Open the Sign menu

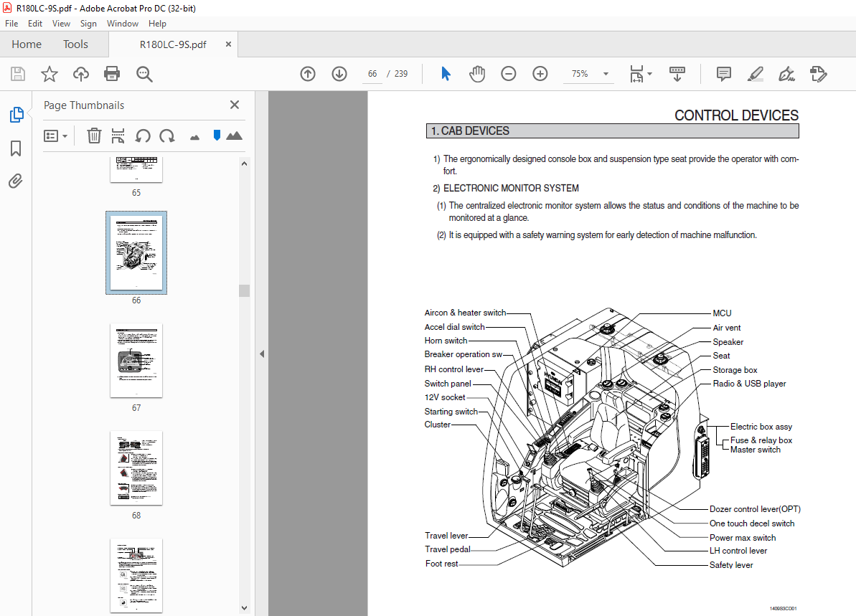click(88, 24)
